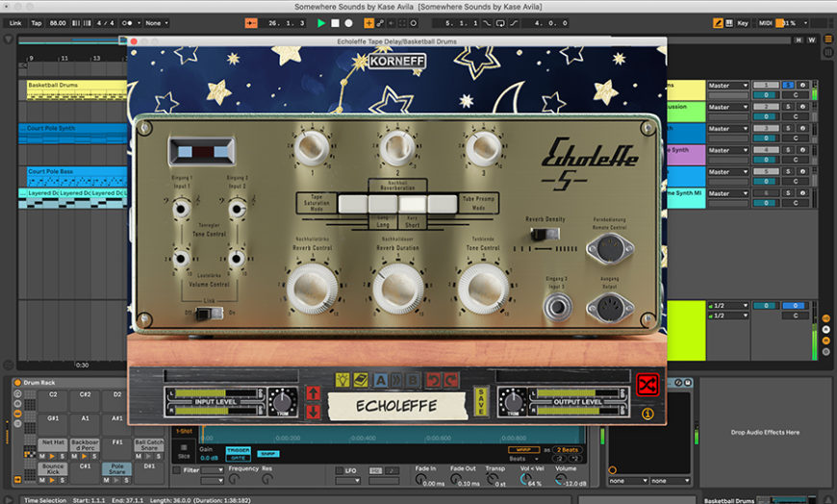
Task: Adjust the large Tone Control knob
Action: [x=483, y=289]
